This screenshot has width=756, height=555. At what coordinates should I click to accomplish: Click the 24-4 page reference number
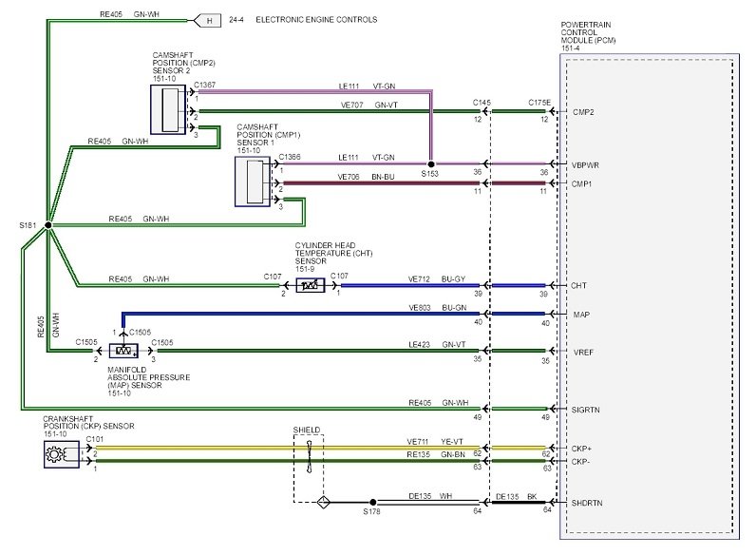coord(236,20)
